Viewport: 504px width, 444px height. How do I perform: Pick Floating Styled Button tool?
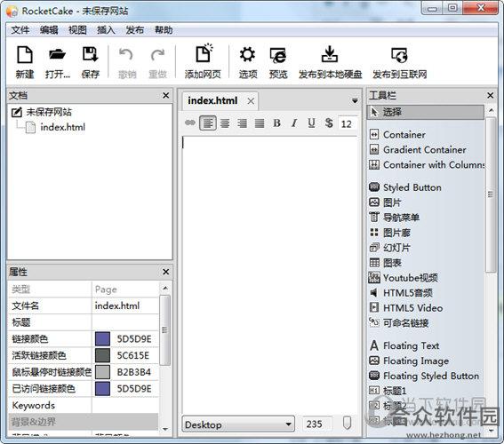(424, 376)
